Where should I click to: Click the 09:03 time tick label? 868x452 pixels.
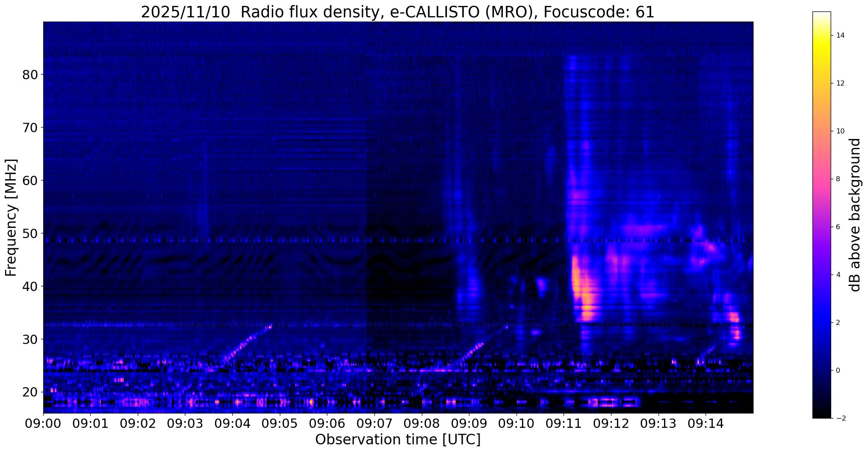(185, 424)
